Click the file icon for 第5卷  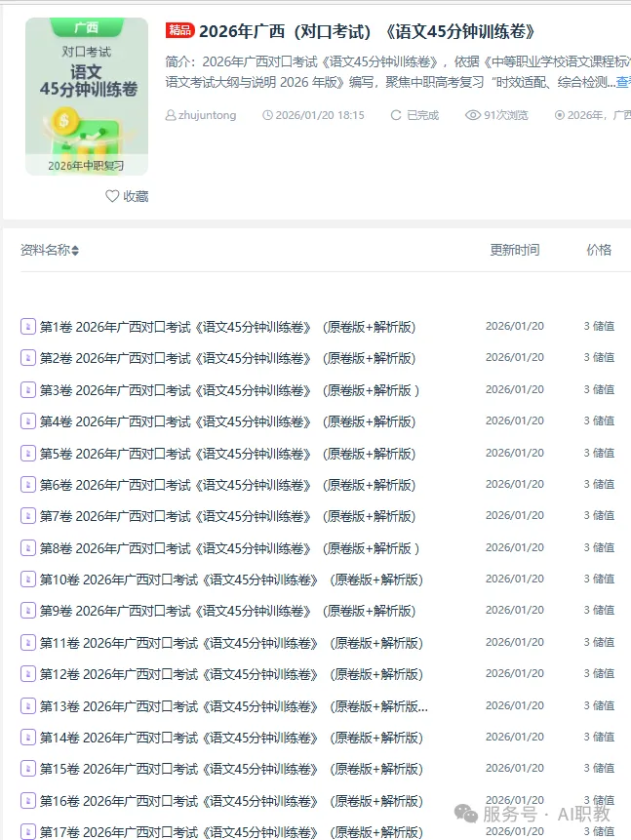[x=28, y=454]
